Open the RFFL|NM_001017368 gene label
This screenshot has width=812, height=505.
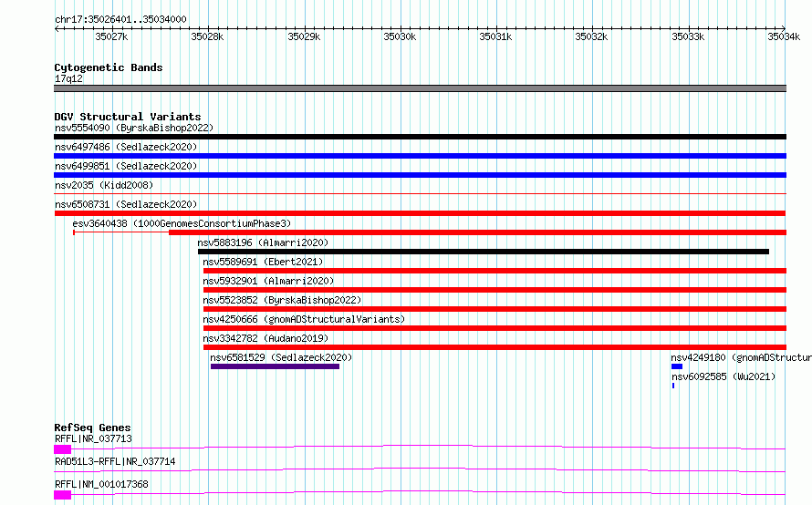coord(101,484)
